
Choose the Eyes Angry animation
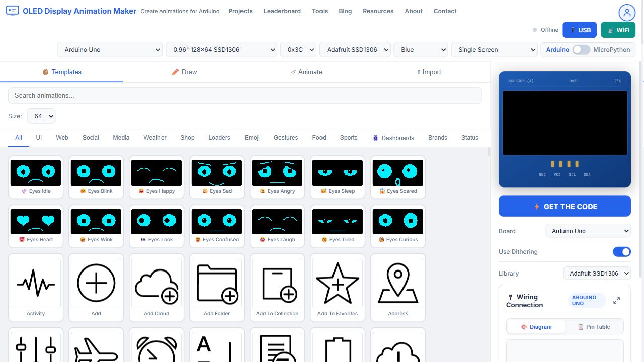pos(277,177)
